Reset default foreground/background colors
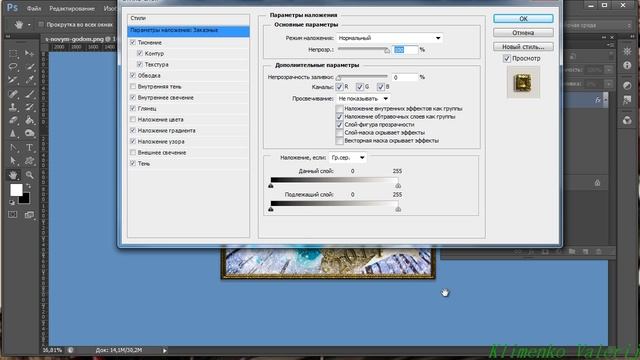 click(11, 202)
